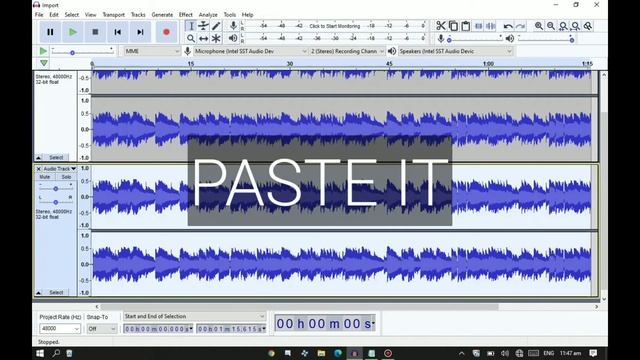Paste audio with the clipboard icon
This screenshot has width=640, height=360.
[466, 26]
